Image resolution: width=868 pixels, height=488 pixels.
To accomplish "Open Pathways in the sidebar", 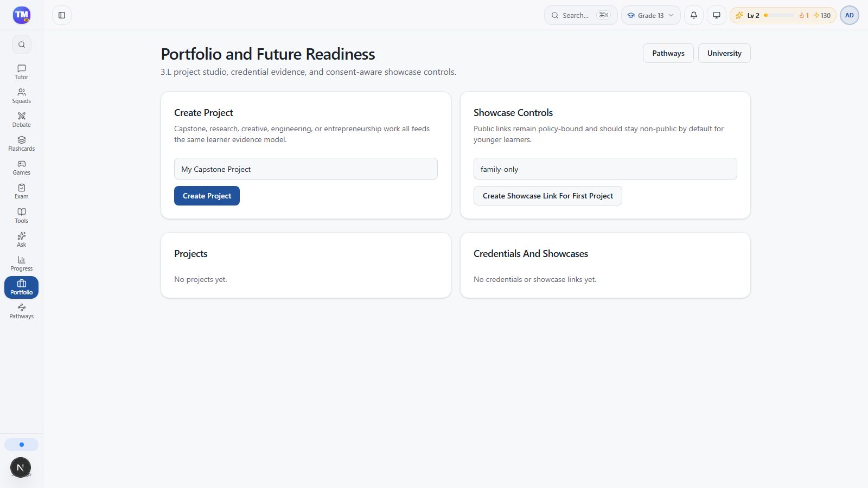I will [22, 311].
